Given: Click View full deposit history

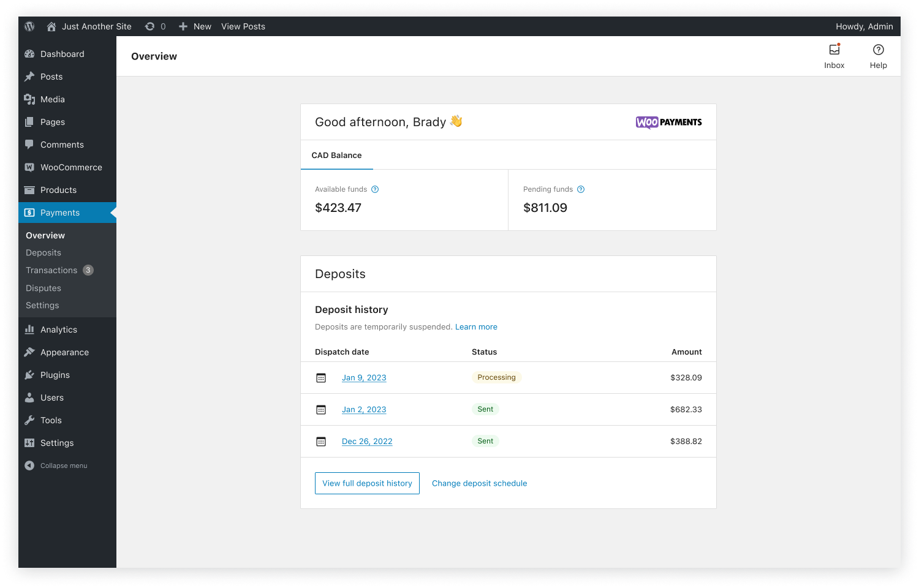Looking at the screenshot, I should click(x=367, y=483).
